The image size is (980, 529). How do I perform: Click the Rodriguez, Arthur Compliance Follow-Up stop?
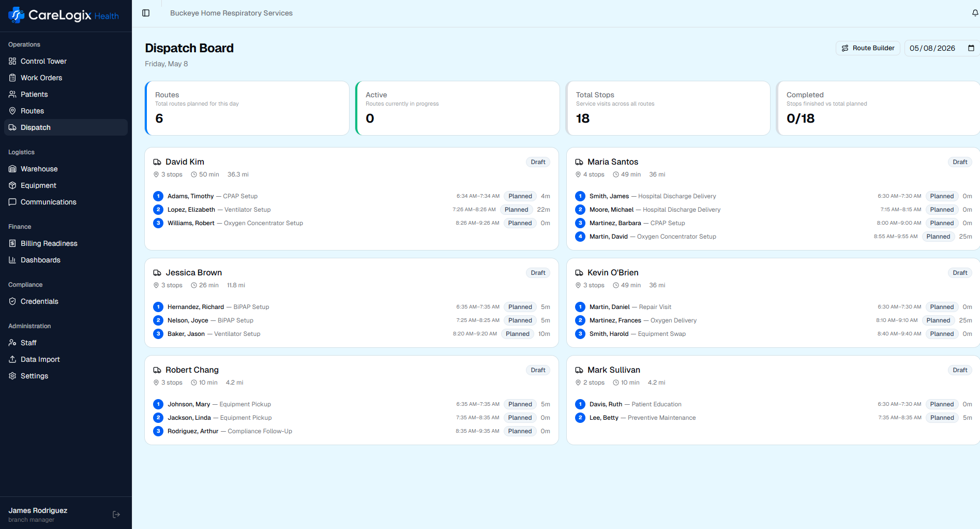[352, 431]
